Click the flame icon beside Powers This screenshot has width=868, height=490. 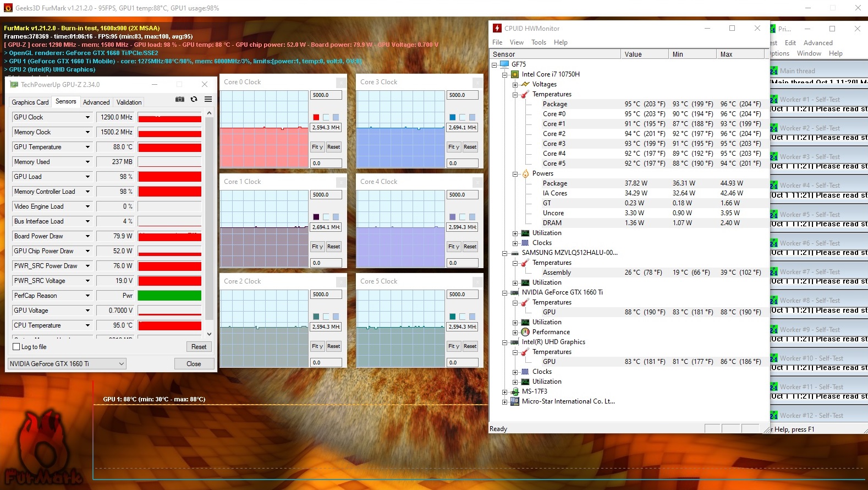click(525, 173)
